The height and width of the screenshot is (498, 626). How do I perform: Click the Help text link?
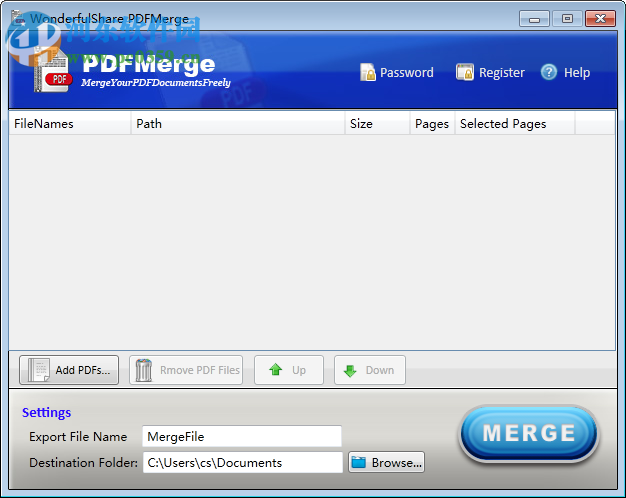tap(577, 73)
